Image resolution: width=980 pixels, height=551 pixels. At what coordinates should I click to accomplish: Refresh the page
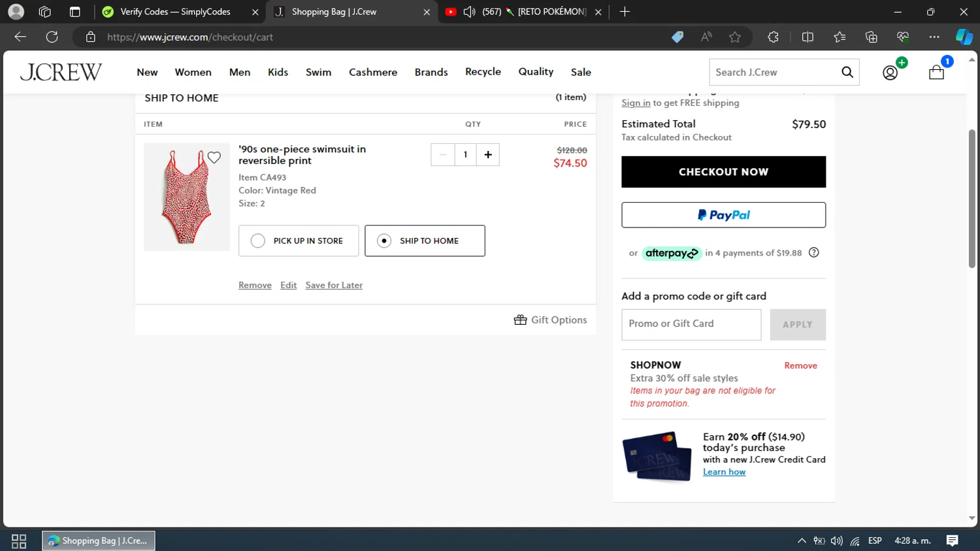pos(52,37)
